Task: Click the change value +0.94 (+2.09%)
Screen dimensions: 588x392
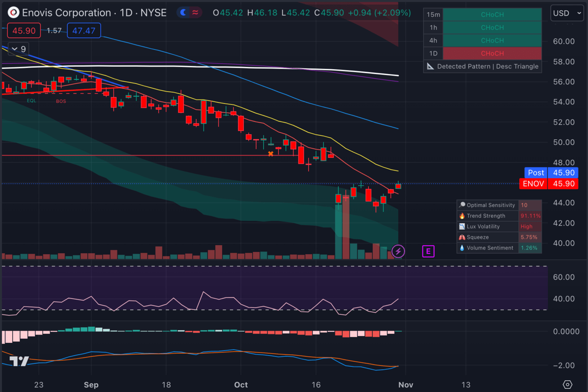Action: 379,13
